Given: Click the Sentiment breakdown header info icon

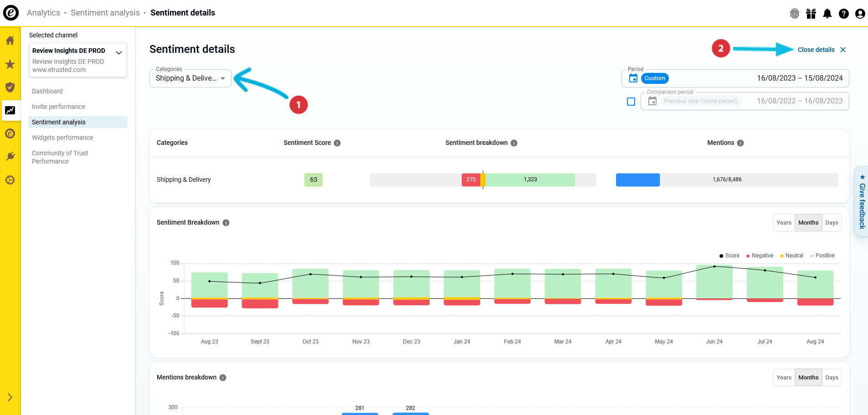Looking at the screenshot, I should pos(514,143).
